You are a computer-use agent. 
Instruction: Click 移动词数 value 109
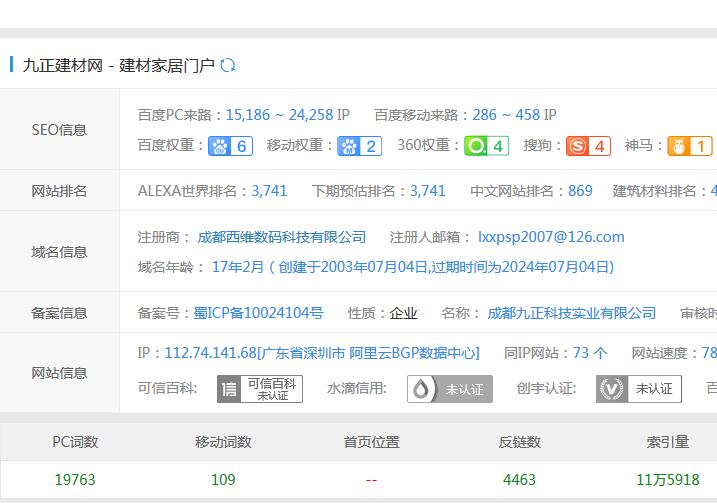(x=223, y=480)
